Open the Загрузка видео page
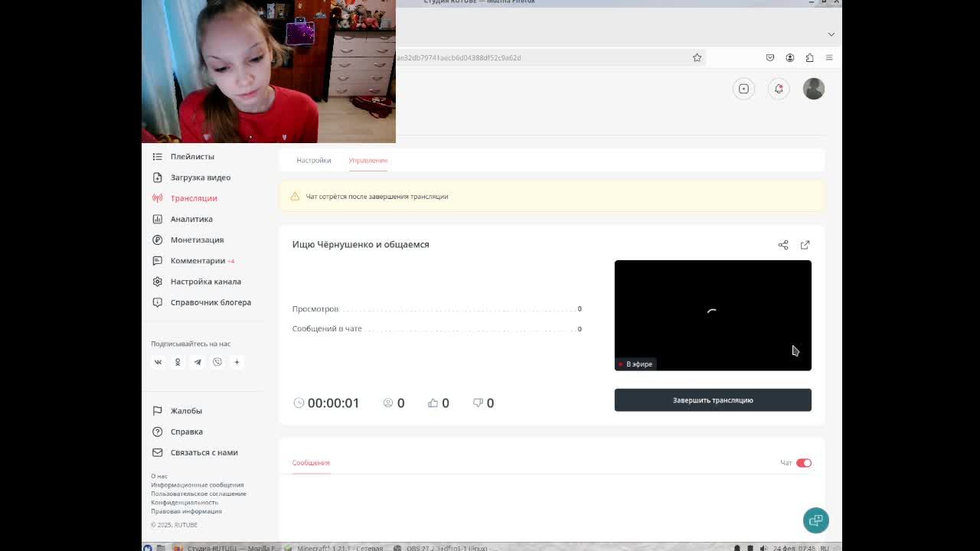The width and height of the screenshot is (980, 551). [201, 178]
